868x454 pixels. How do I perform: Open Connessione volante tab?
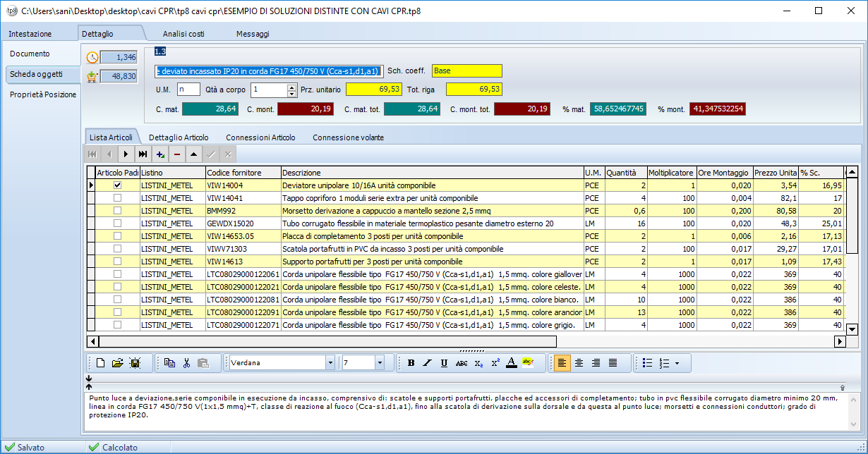pos(348,137)
